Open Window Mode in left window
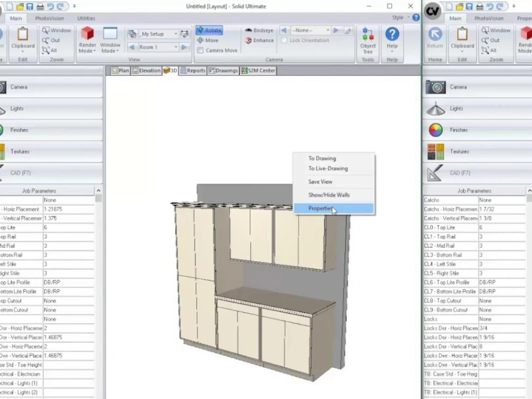The height and width of the screenshot is (399, 532). click(110, 40)
